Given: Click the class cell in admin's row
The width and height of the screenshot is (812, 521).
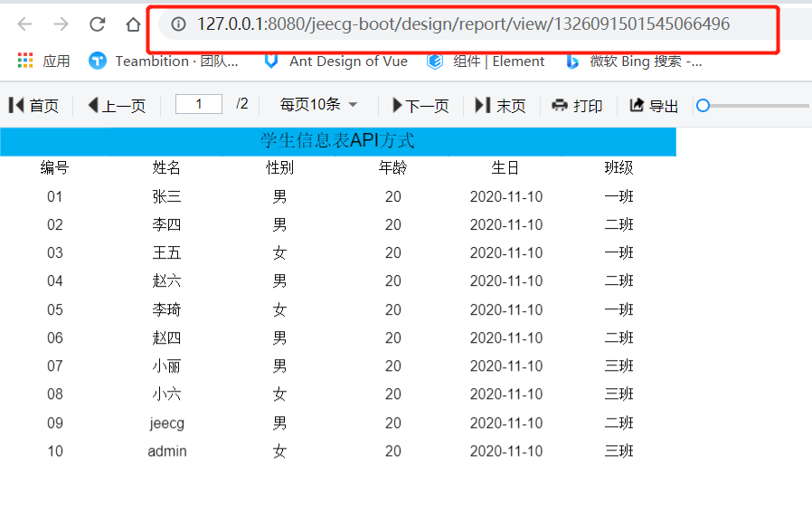Looking at the screenshot, I should [x=618, y=451].
